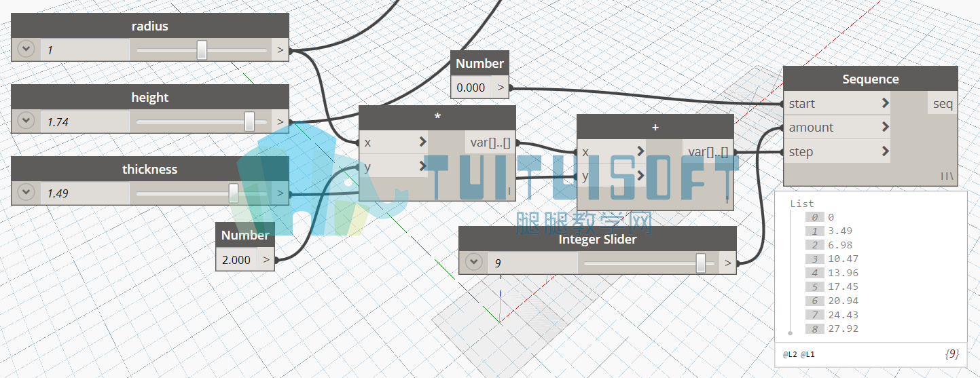Click the height node output port
The image size is (980, 378).
click(280, 121)
